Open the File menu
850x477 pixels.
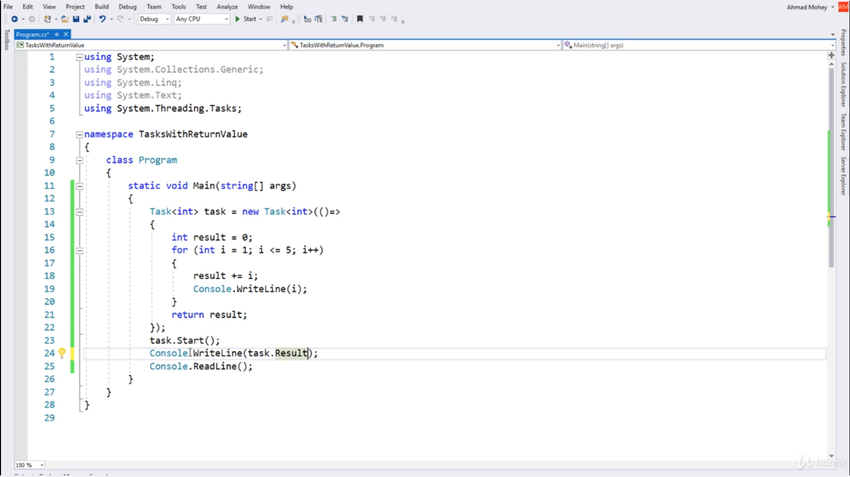(x=8, y=7)
